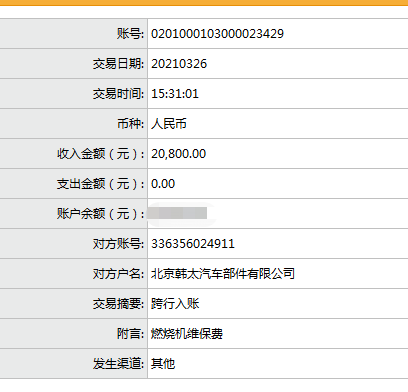Click the transaction date value 20210326
Viewport: 408px width, 392px height.
pos(179,64)
